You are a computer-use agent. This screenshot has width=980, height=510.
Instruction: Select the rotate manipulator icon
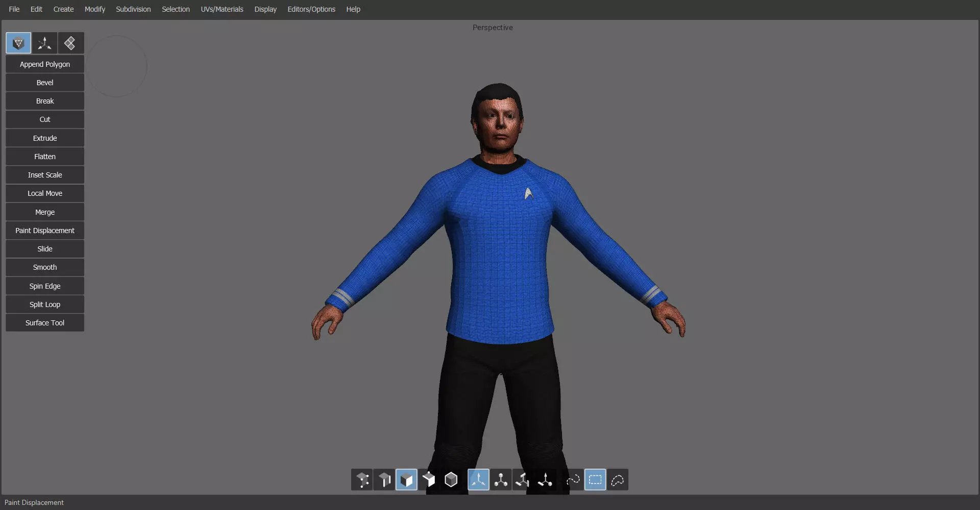coord(523,480)
